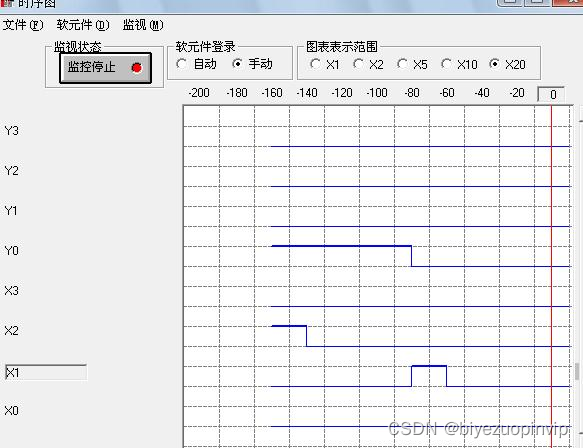The height and width of the screenshot is (448, 583).
Task: Open the 软元件(D) menu
Action: [x=83, y=25]
